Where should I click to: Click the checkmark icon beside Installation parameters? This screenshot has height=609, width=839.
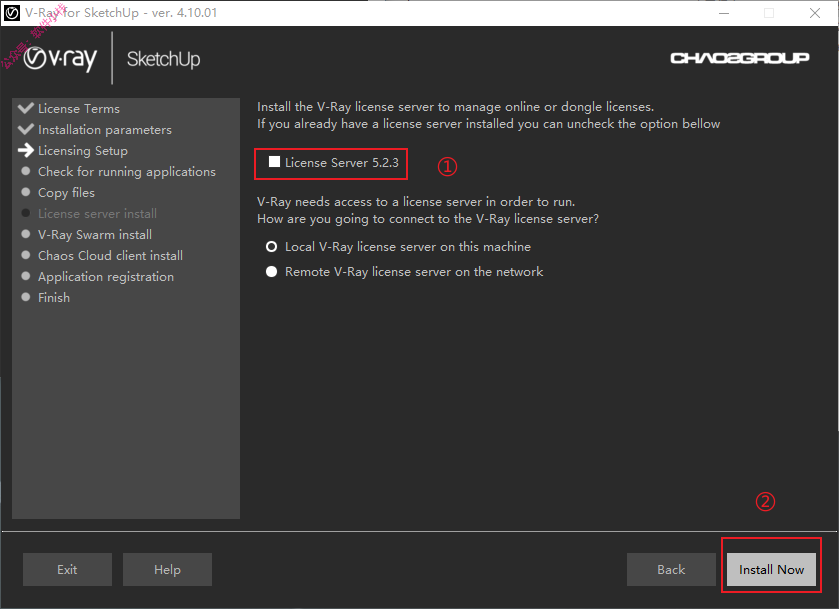coord(26,129)
